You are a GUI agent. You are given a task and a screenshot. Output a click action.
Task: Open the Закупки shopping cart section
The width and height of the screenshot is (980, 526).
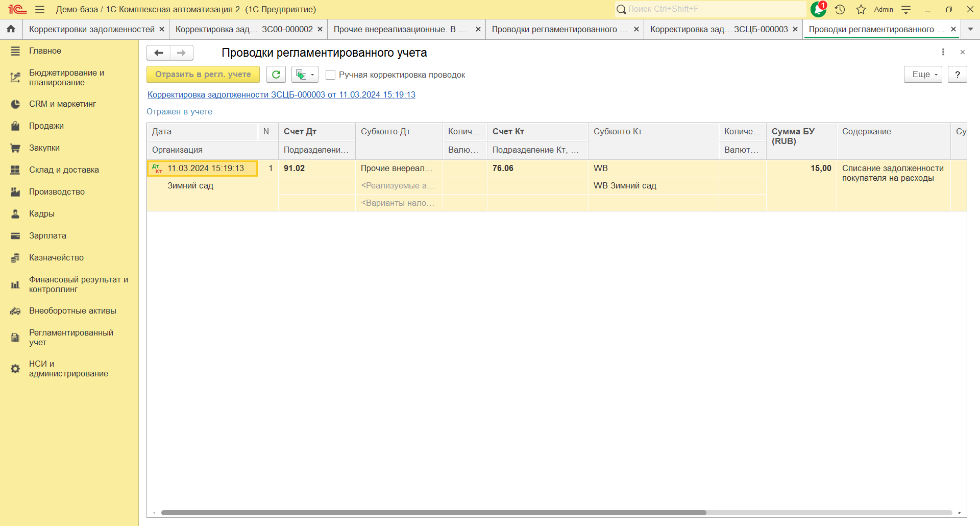click(44, 148)
